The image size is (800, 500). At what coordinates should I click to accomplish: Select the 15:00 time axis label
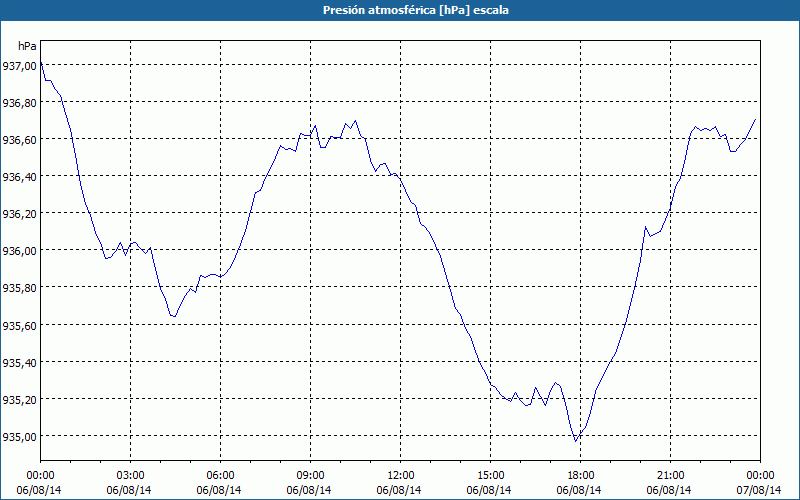pyautogui.click(x=490, y=476)
